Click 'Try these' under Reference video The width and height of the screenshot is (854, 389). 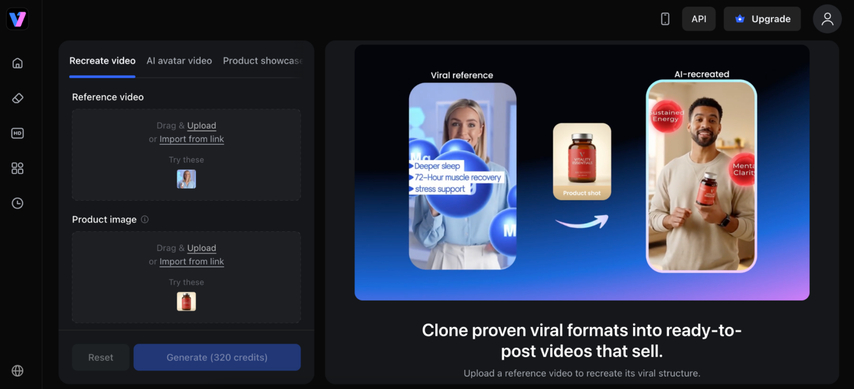[x=186, y=160]
